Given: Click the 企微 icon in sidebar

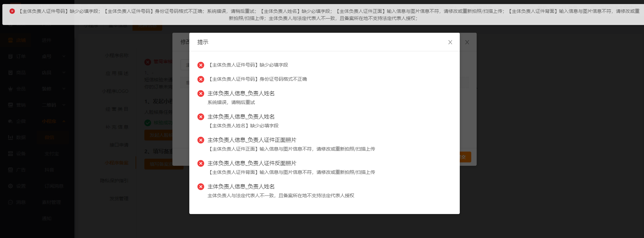Looking at the screenshot, I should click(10, 121).
